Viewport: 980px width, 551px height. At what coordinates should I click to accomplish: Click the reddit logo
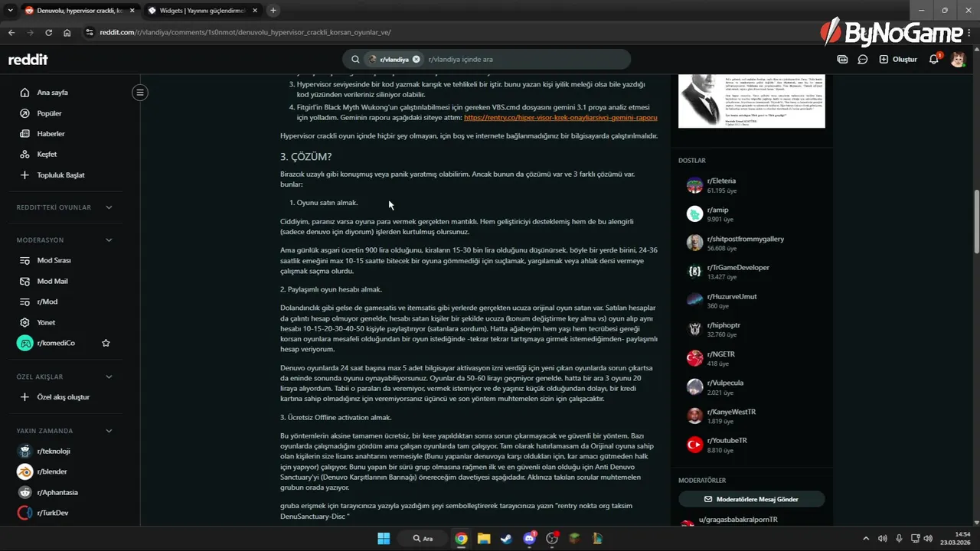coord(28,60)
